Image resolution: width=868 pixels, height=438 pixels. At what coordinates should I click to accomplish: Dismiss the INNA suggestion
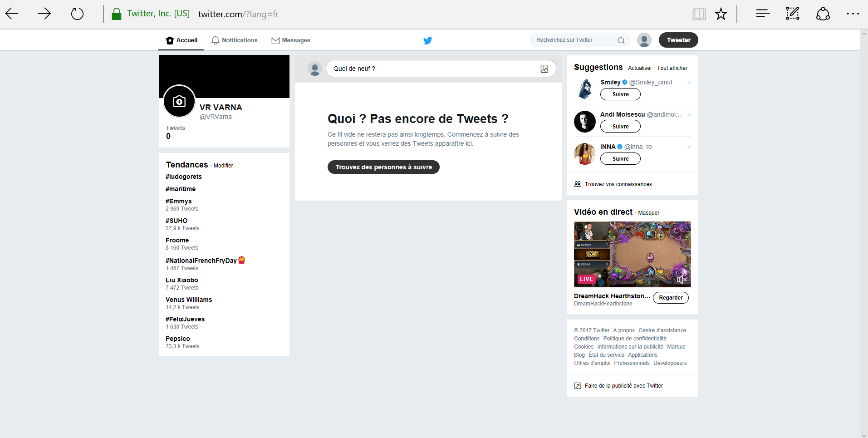click(689, 147)
